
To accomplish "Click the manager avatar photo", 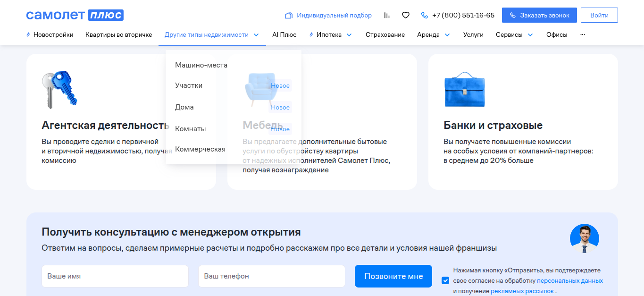I will [x=585, y=238].
